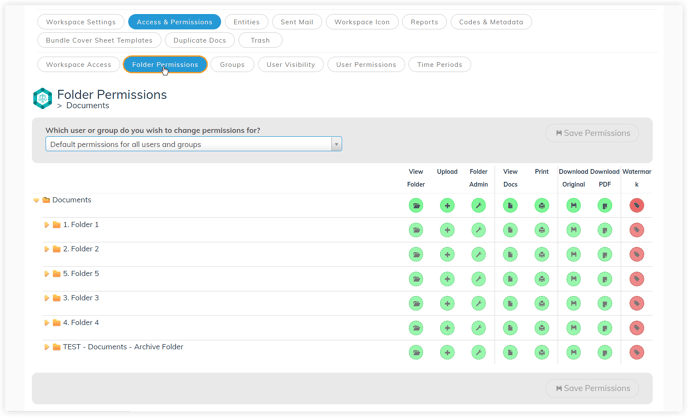Image resolution: width=688 pixels, height=417 pixels.
Task: Toggle View Folder permission for Documents
Action: tap(416, 205)
